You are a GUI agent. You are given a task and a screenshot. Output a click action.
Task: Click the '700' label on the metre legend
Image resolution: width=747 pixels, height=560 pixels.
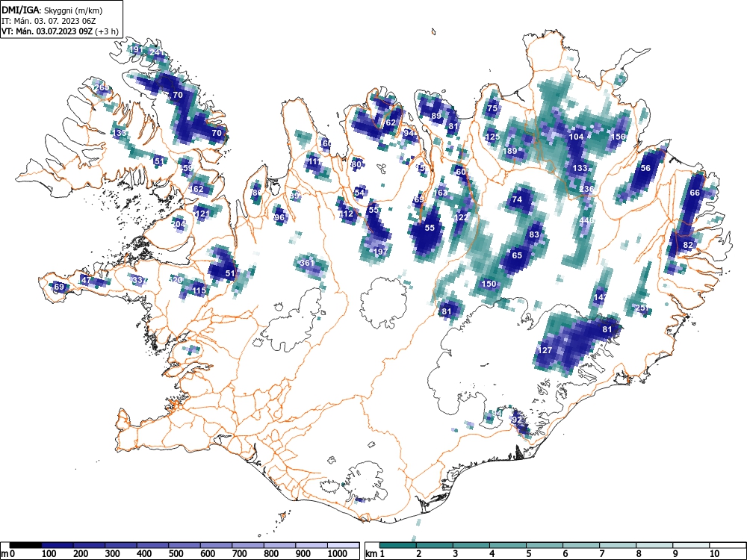point(240,554)
